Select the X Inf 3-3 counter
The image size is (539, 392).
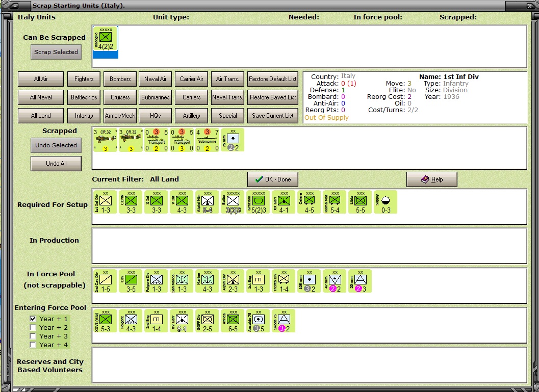coord(157,202)
